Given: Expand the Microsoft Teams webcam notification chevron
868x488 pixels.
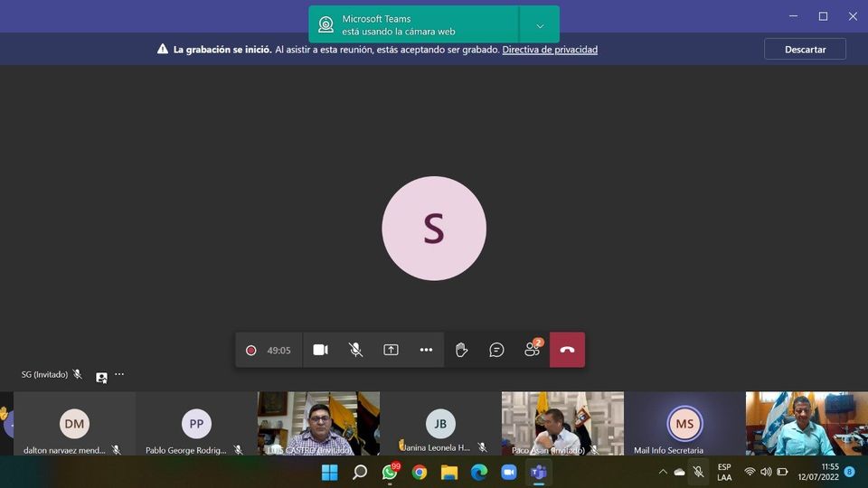Looking at the screenshot, I should coord(540,25).
